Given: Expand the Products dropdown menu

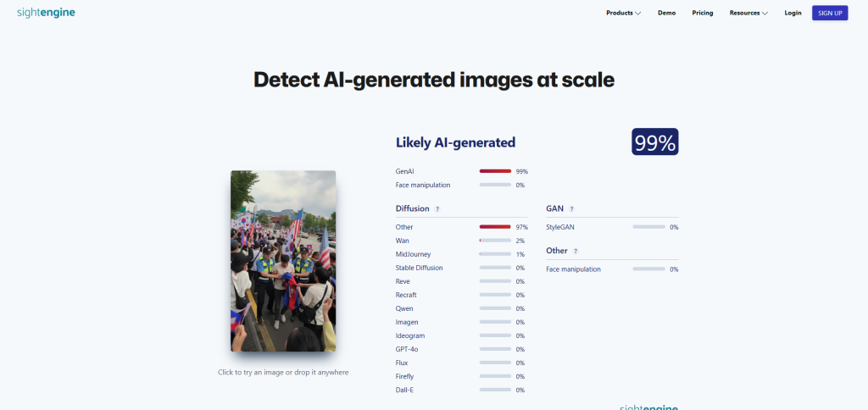Looking at the screenshot, I should [x=623, y=13].
